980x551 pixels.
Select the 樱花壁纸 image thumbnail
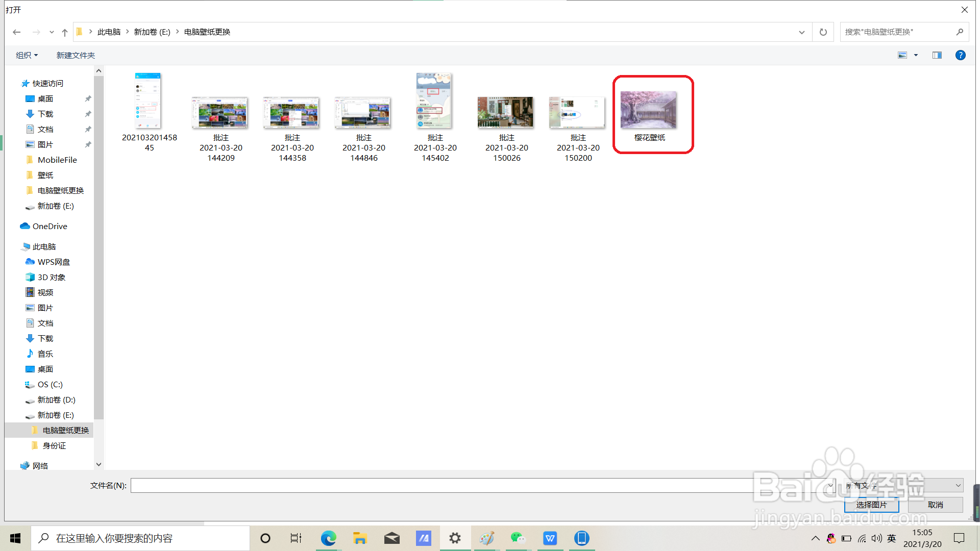[648, 110]
